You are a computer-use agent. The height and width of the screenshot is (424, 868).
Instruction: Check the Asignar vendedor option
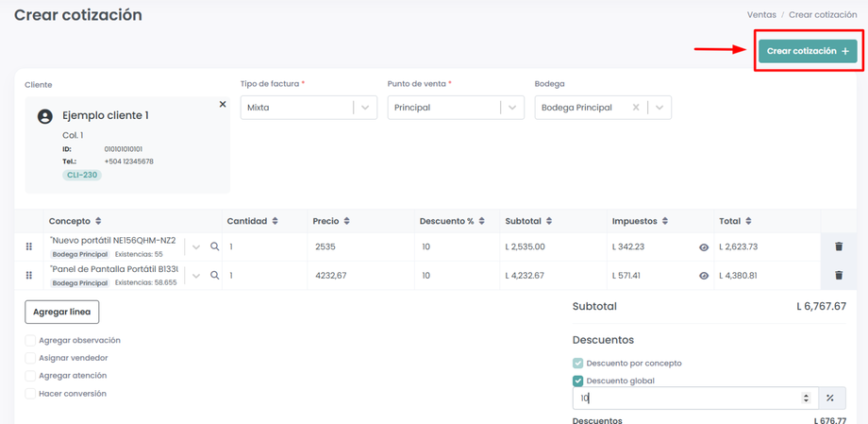(31, 358)
